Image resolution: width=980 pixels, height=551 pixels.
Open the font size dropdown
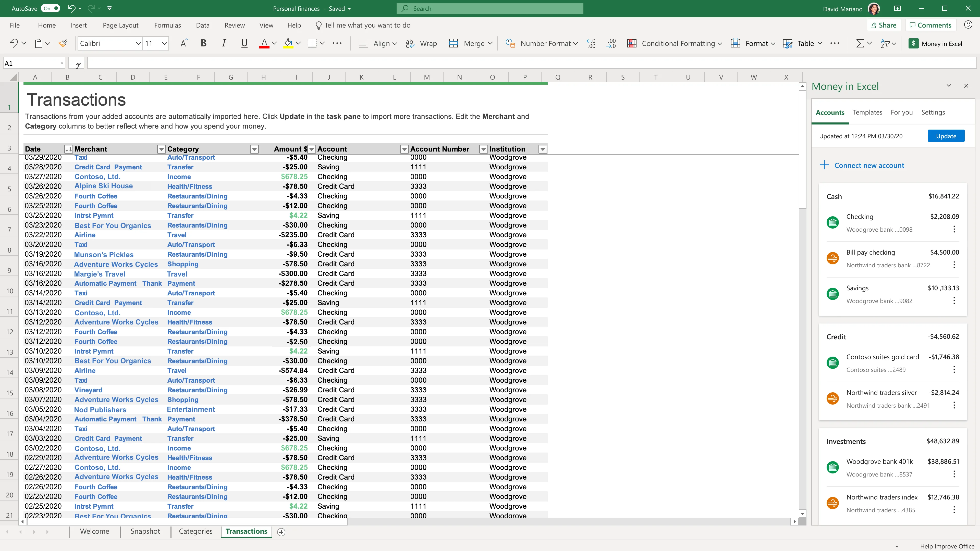(x=164, y=43)
